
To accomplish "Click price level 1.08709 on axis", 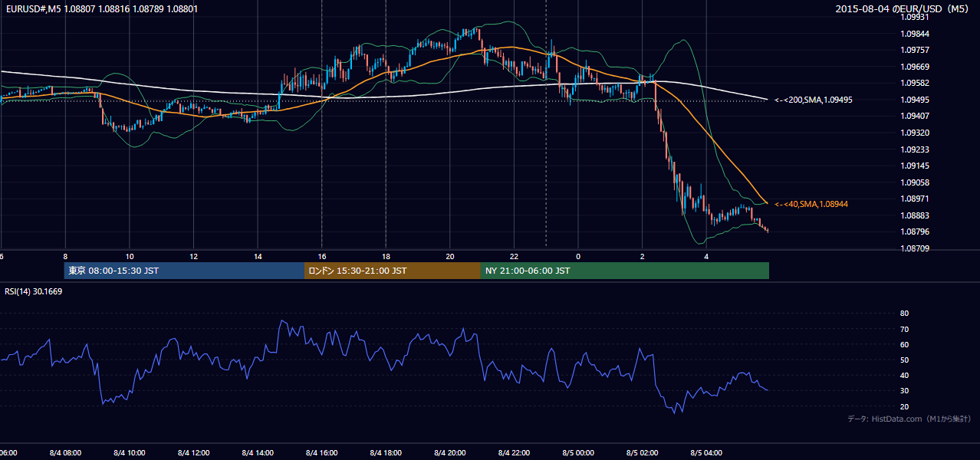I will click(x=916, y=248).
